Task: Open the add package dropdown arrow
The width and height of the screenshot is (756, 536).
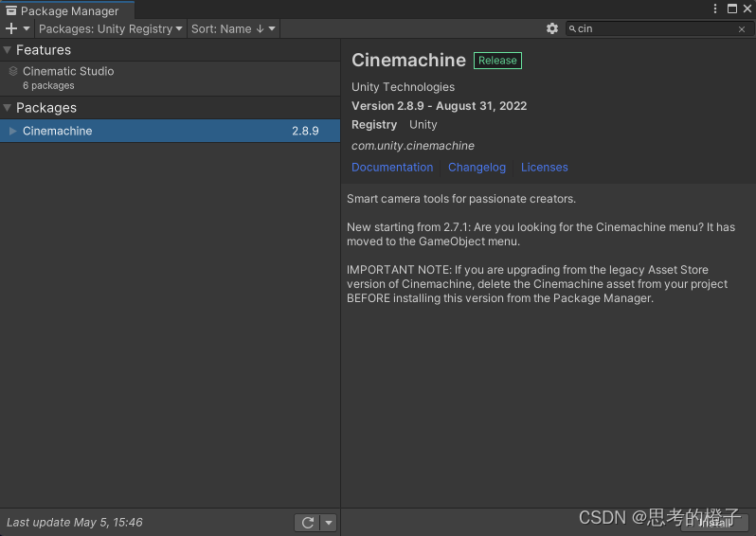Action: click(27, 29)
